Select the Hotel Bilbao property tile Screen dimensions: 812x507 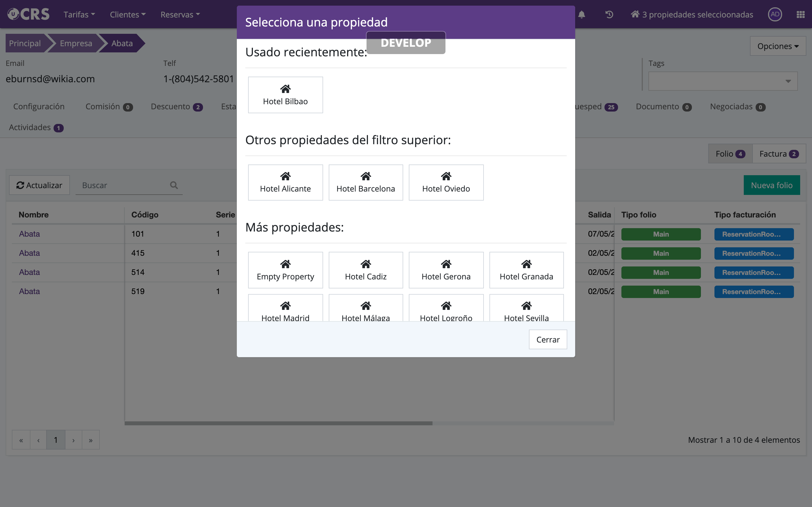[x=285, y=95]
